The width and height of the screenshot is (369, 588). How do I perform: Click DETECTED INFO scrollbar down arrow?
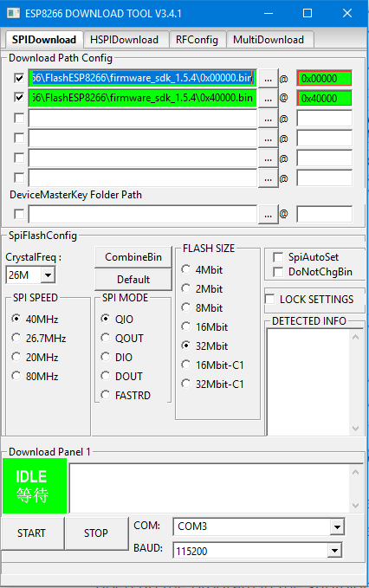355,429
